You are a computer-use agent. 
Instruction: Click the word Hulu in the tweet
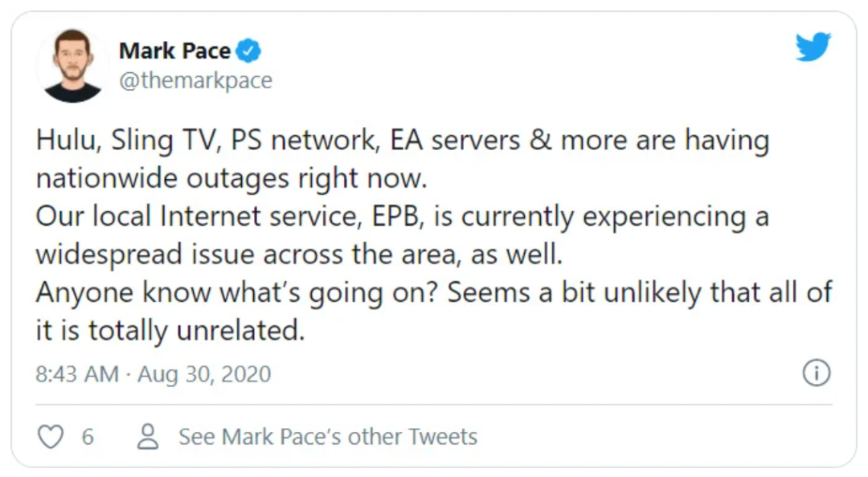coord(61,141)
